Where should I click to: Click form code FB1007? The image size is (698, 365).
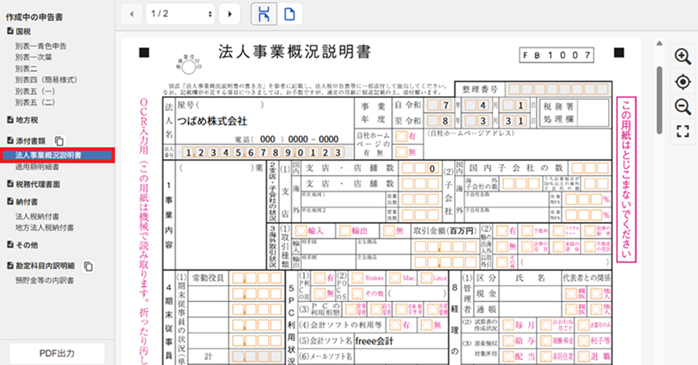point(556,55)
